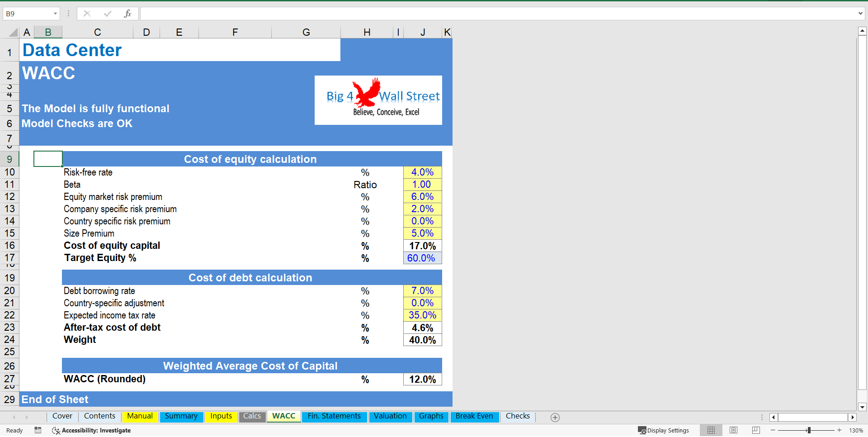Click the Big 4 Wall Street logo
This screenshot has height=437, width=868.
378,100
